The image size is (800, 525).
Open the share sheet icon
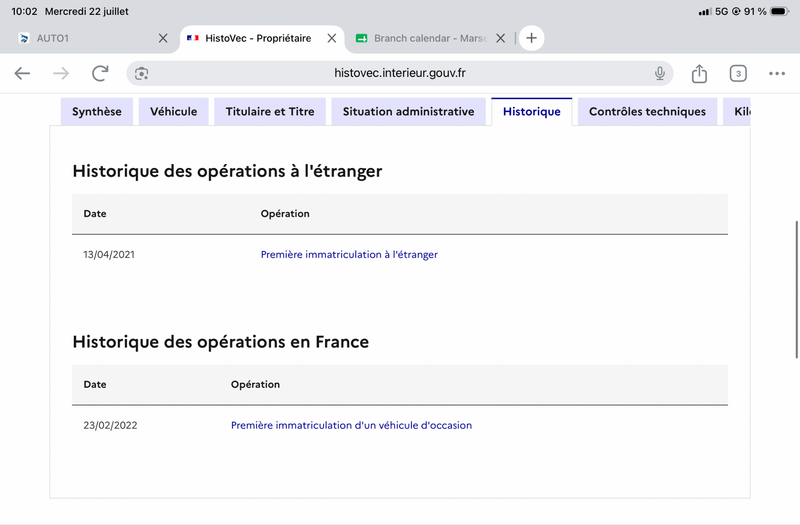pyautogui.click(x=699, y=73)
